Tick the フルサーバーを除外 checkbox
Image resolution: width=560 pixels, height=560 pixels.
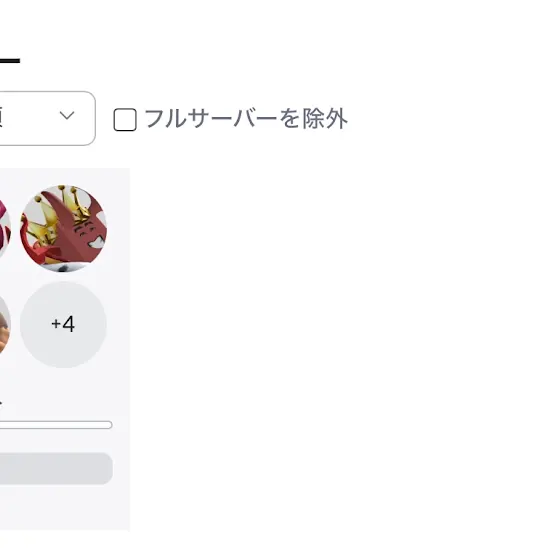(125, 120)
